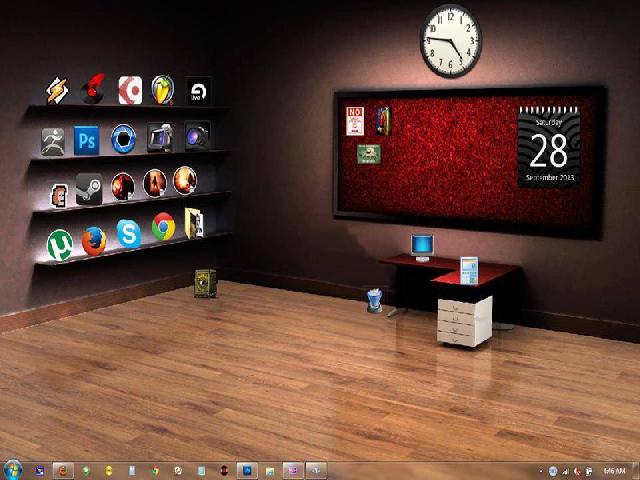Viewport: 640px width, 480px height.
Task: Open the uTorrent desktop icon
Action: (58, 241)
